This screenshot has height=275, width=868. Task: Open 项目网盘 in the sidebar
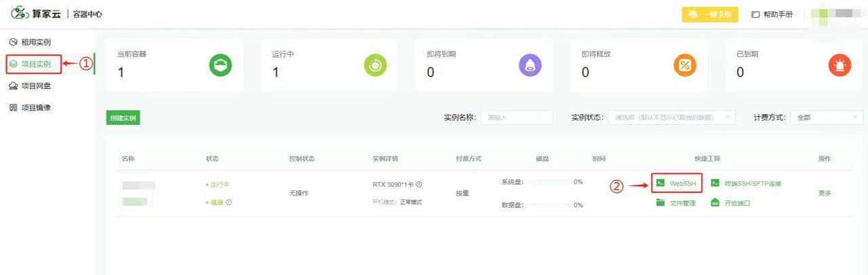click(35, 86)
